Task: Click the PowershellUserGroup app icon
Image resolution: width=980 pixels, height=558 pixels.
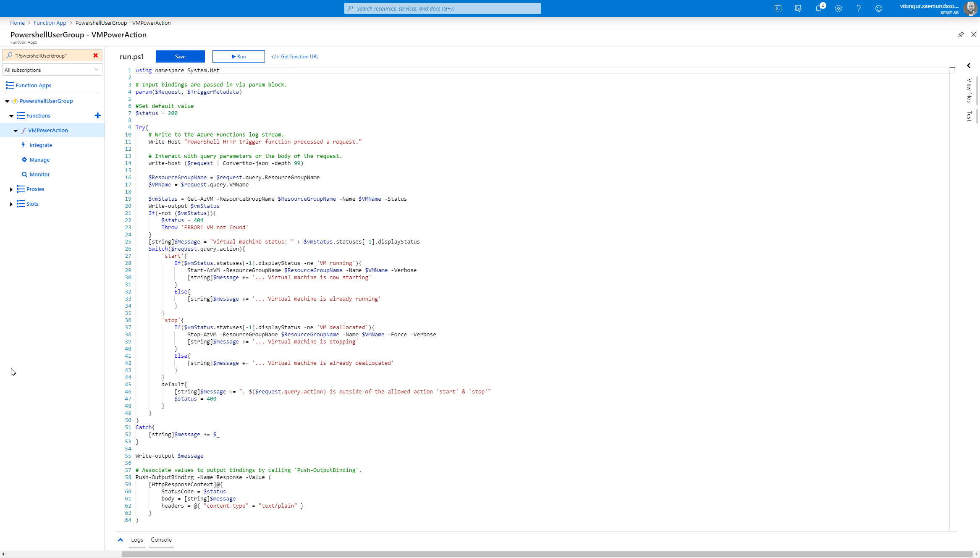Action: pos(15,101)
